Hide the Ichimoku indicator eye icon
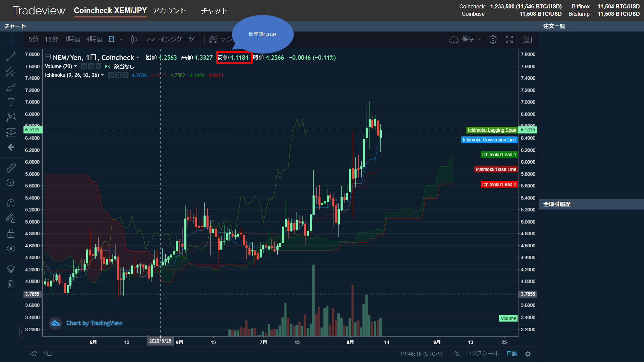Image resolution: width=644 pixels, height=362 pixels. click(111, 75)
